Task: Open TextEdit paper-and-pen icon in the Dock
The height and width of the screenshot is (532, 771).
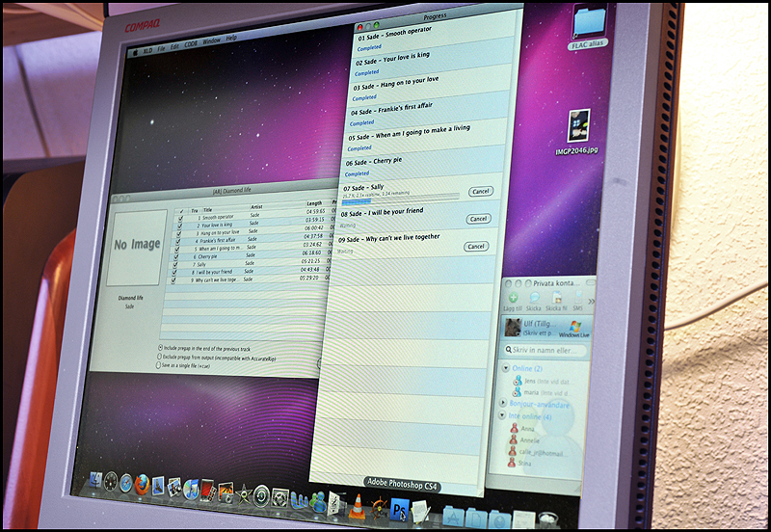Action: pyautogui.click(x=420, y=512)
